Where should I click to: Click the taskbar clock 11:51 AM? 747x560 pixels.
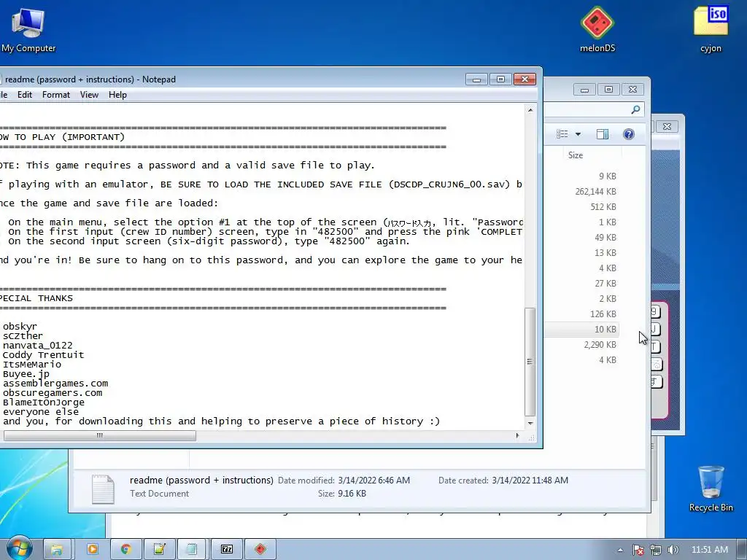point(709,550)
